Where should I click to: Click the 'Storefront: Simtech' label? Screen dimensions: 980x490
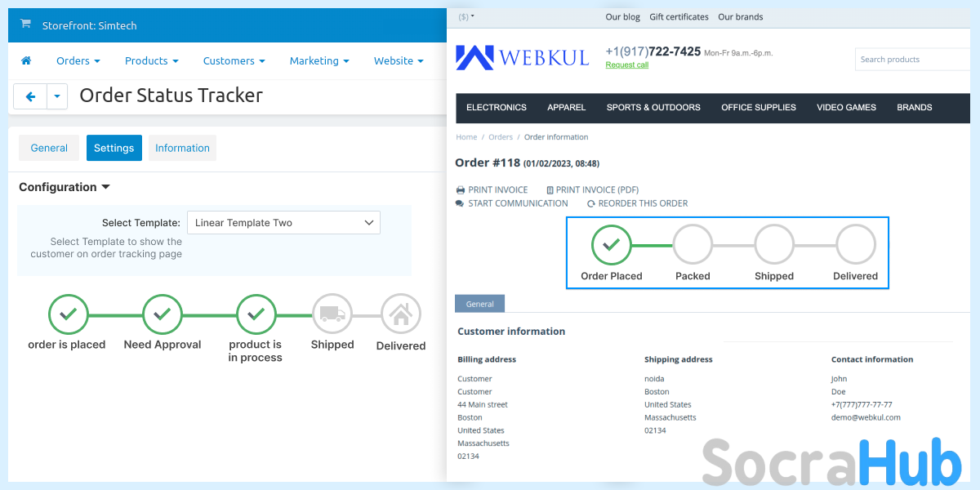click(90, 25)
